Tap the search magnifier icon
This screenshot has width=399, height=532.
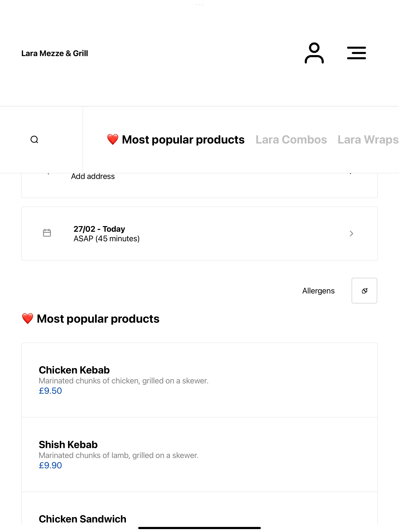[x=34, y=139]
